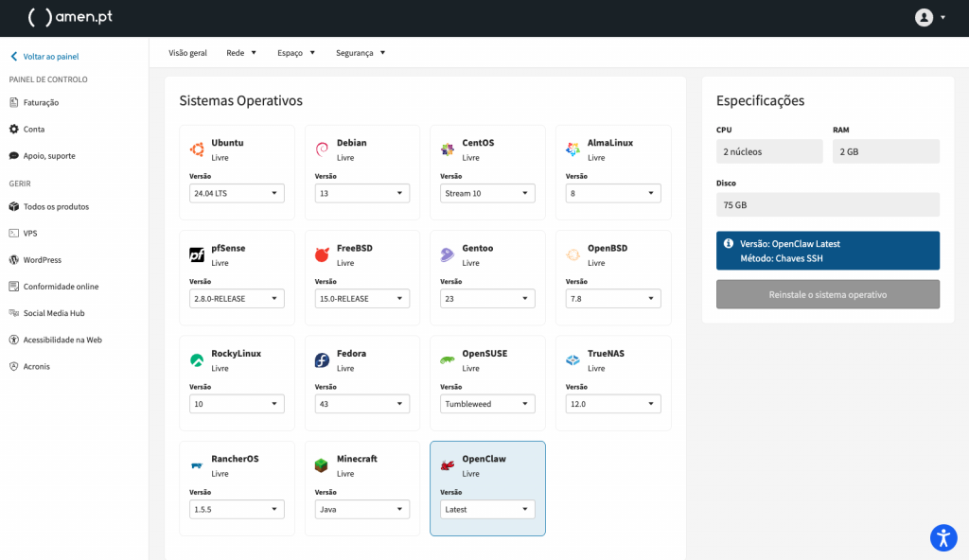969x560 pixels.
Task: Click Reinstale o sistema operativo button
Action: pos(828,294)
